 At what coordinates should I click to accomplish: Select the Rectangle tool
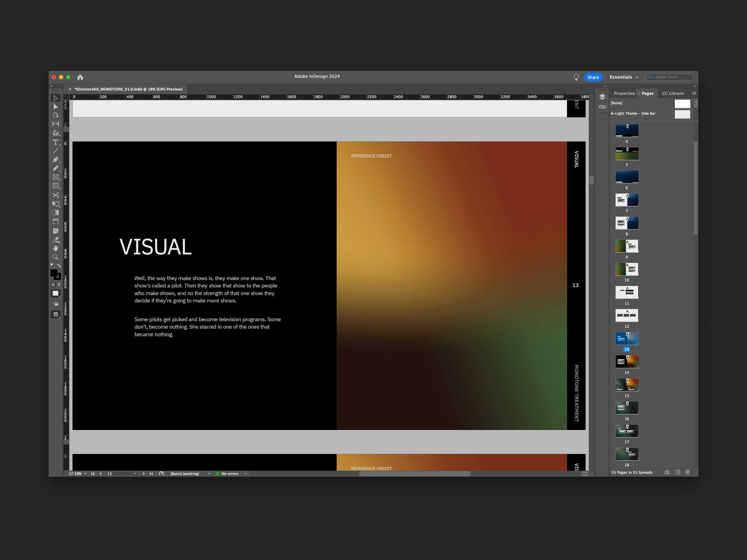(56, 186)
